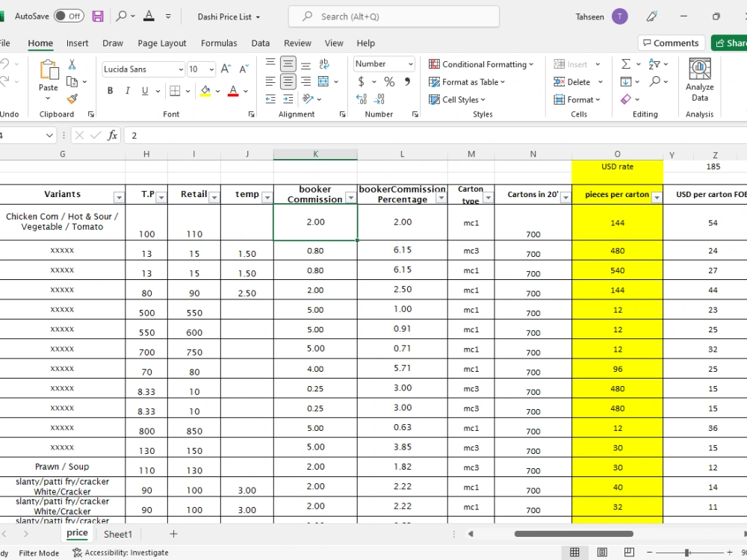Toggle the AutoSave switch
747x560 pixels.
(x=69, y=16)
